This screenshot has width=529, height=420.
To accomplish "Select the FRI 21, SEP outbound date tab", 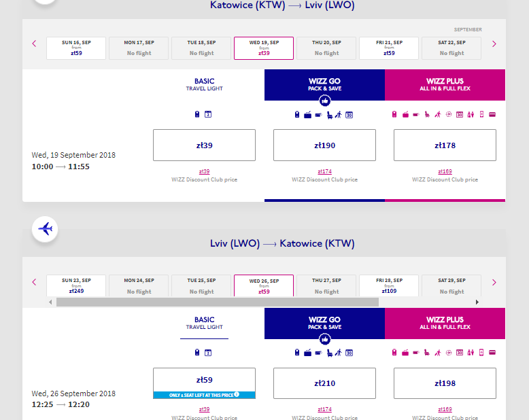I will pos(389,48).
